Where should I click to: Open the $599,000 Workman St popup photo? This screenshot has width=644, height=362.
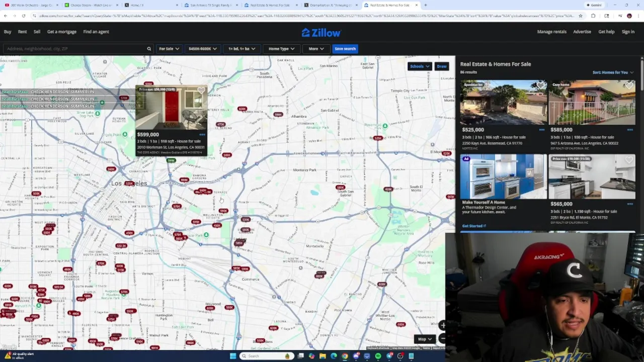click(x=172, y=108)
